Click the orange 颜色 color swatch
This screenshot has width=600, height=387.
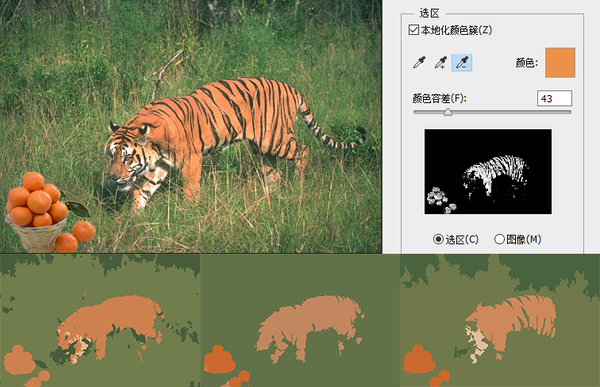[560, 63]
